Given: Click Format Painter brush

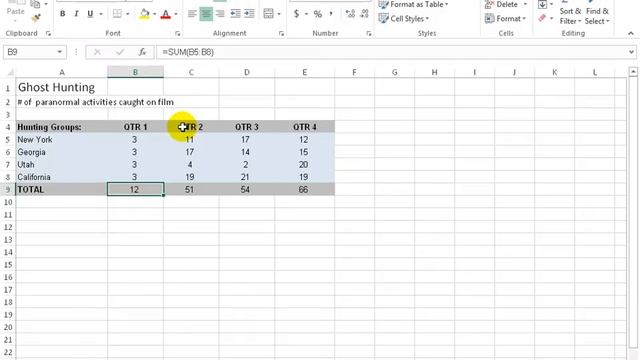Looking at the screenshot, I should click(x=36, y=18).
